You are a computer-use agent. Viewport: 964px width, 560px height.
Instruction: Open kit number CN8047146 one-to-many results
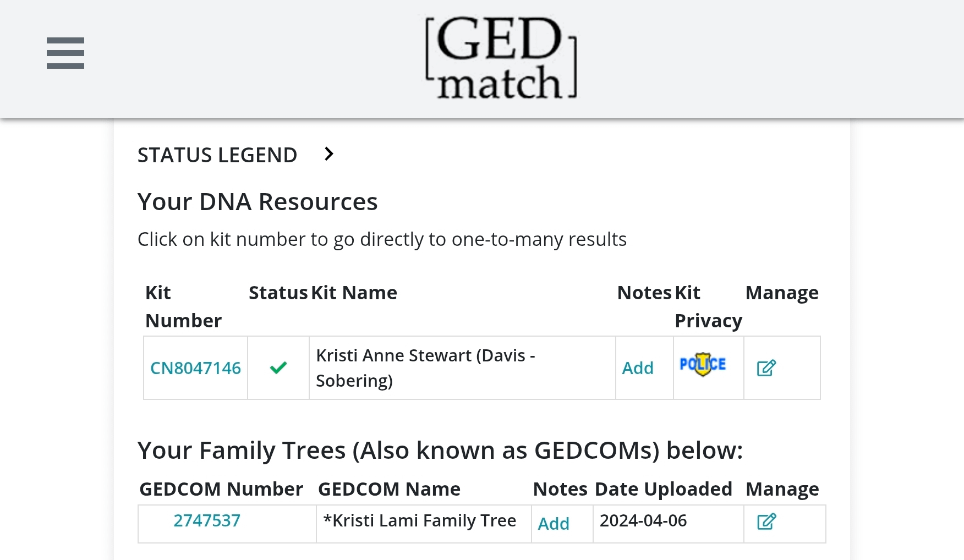[x=195, y=368]
